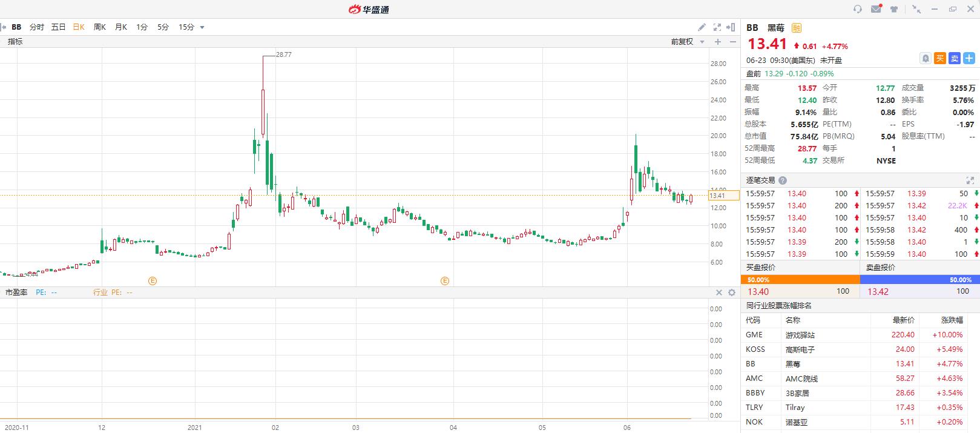The height and width of the screenshot is (433, 980).
Task: Switch to 五日 five-day chart tab
Action: 58,27
